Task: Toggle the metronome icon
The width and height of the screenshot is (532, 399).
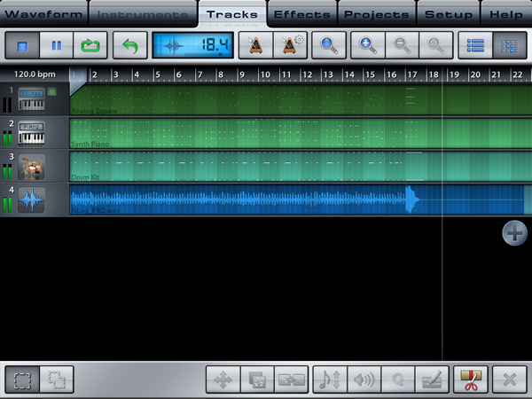Action: (256, 45)
